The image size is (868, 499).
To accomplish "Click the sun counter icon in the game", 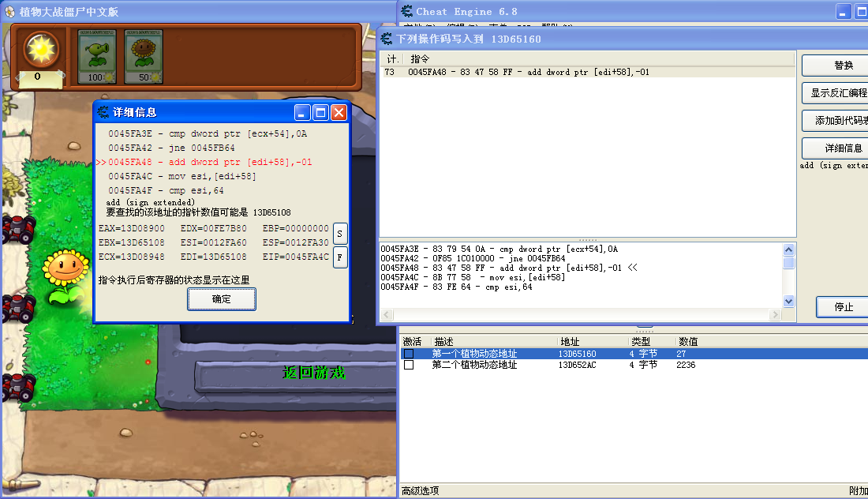I will (x=41, y=50).
